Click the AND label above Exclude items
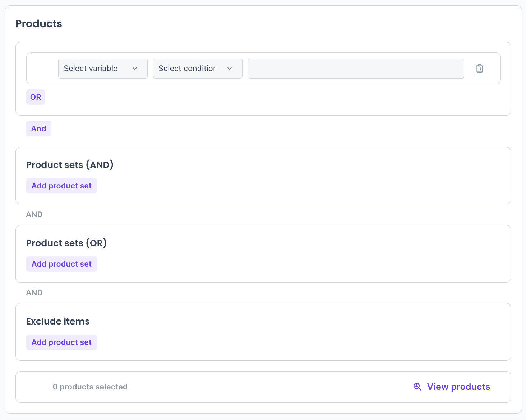Image resolution: width=526 pixels, height=420 pixels. tap(34, 293)
